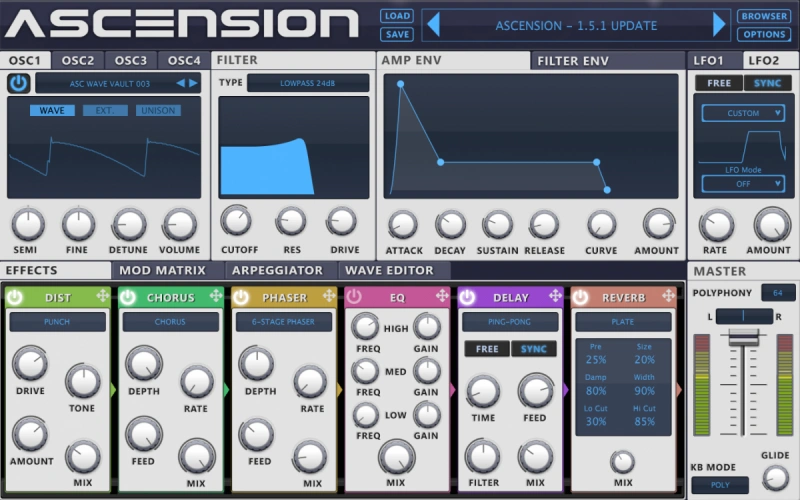Toggle the PHASER effect power button
Viewport: 800px width, 500px height.
pos(241,296)
